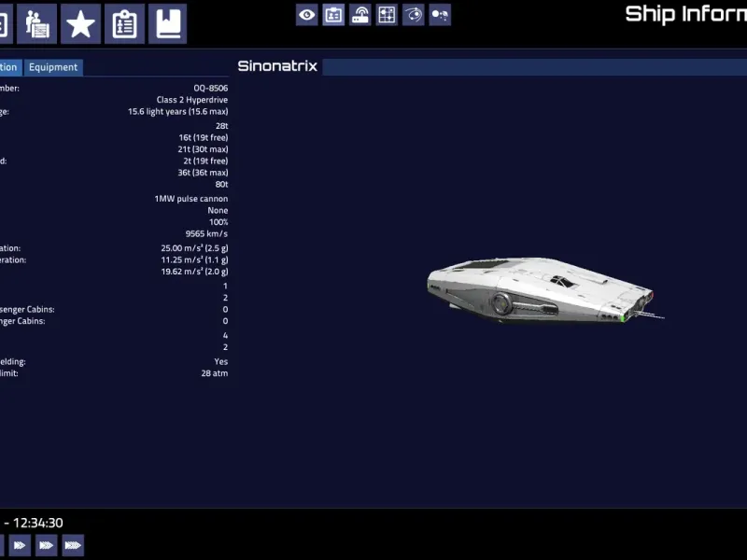Click the 9565 km/s delta-v value

[206, 234]
